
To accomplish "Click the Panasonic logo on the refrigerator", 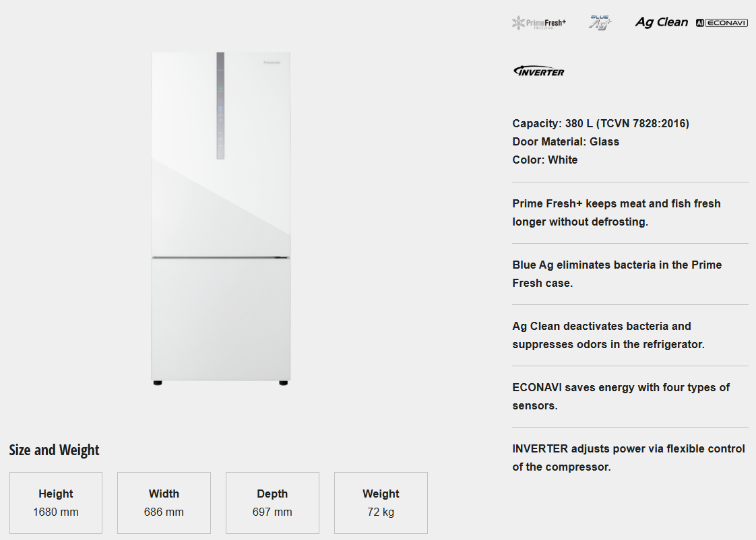I will 272,63.
